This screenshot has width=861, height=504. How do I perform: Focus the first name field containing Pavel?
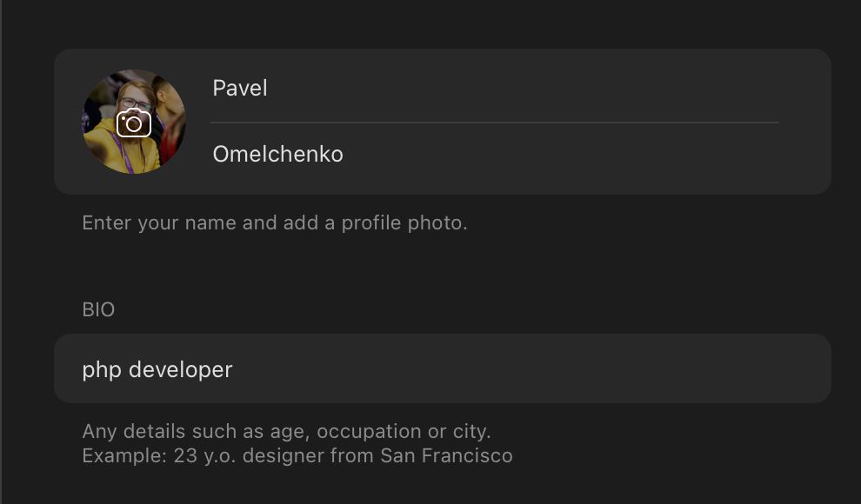(494, 89)
